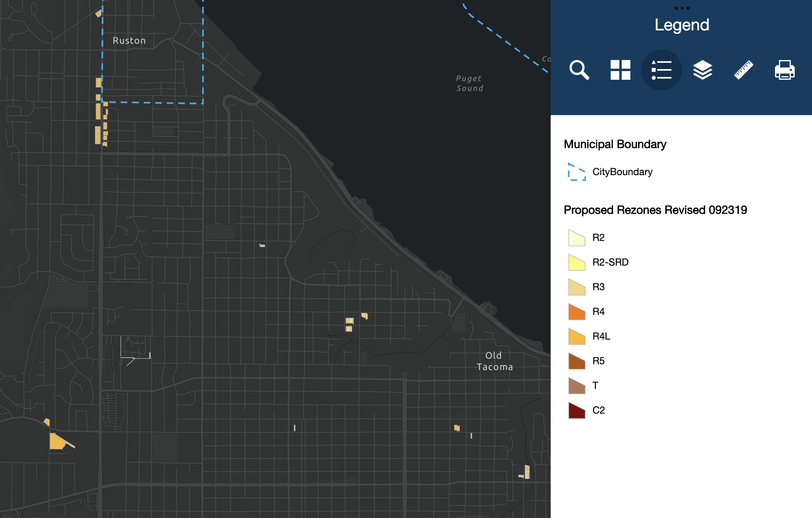Image resolution: width=812 pixels, height=518 pixels.
Task: Click the R5 brown legend swatch
Action: pyautogui.click(x=577, y=361)
